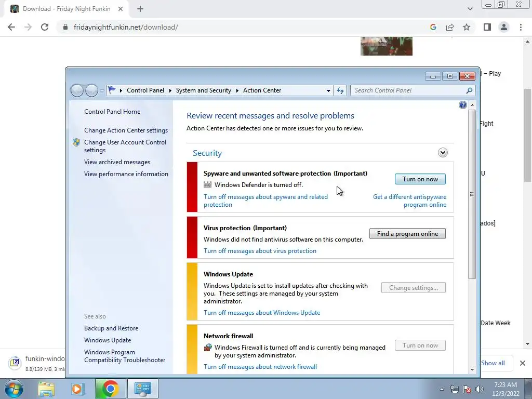This screenshot has height=399, width=532.
Task: Click the Control Panel search magnifier
Action: (x=469, y=90)
